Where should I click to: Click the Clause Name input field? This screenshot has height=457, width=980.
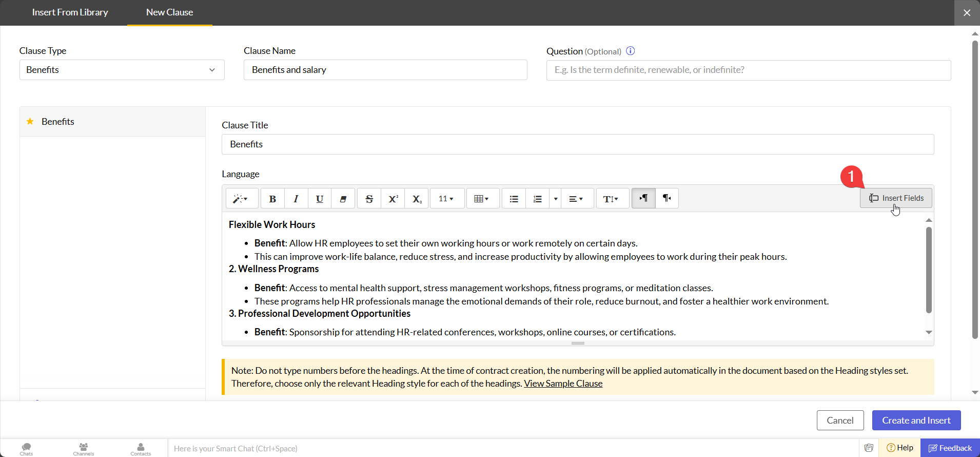[x=385, y=70]
